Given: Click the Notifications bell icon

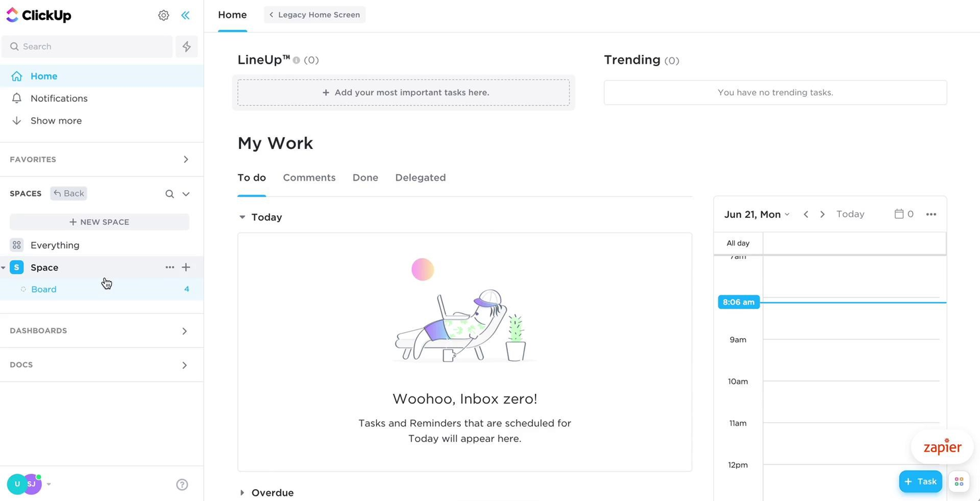Looking at the screenshot, I should point(17,98).
